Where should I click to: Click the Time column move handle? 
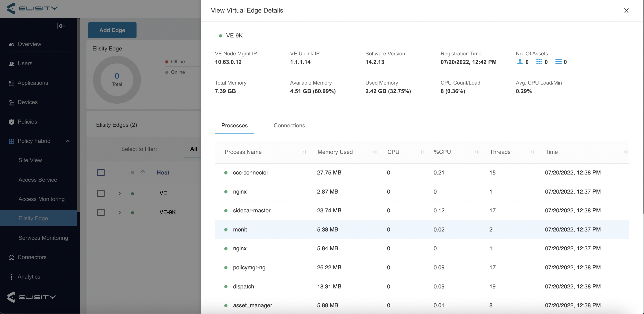pyautogui.click(x=626, y=152)
